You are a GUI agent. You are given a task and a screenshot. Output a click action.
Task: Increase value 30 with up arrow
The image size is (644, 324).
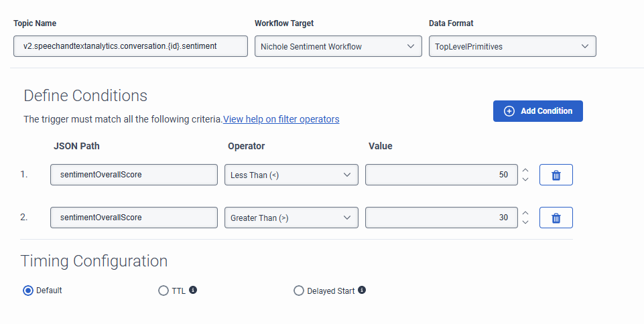(525, 213)
